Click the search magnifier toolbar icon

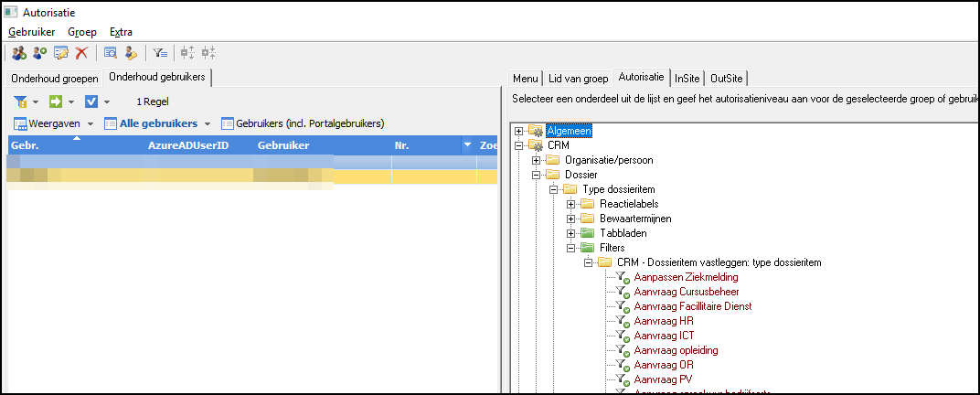(x=110, y=54)
